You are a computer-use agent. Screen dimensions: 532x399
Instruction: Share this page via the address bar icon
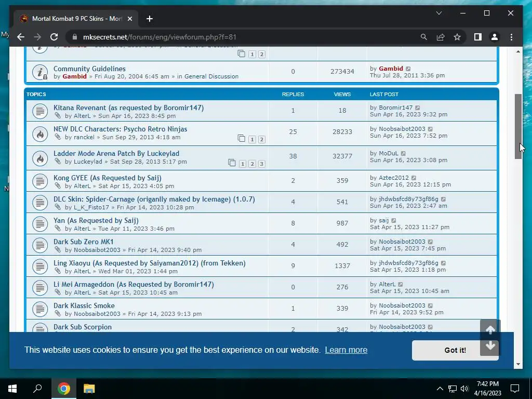[x=441, y=37]
